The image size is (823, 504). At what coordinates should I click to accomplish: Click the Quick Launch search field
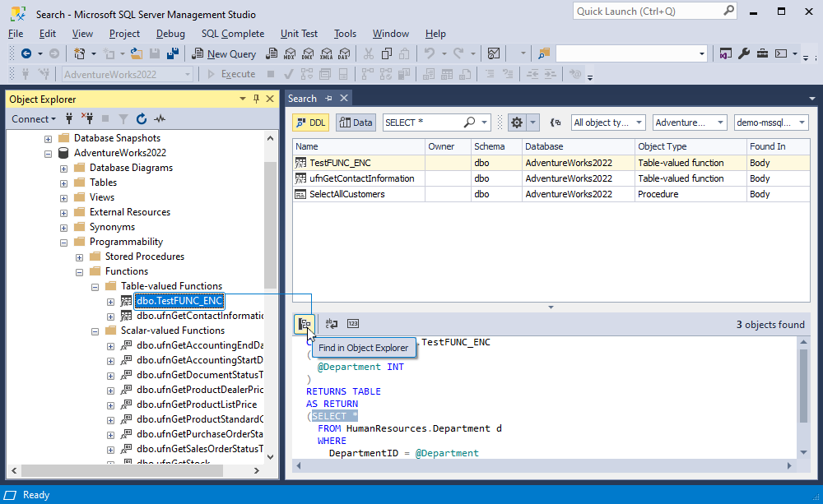654,11
